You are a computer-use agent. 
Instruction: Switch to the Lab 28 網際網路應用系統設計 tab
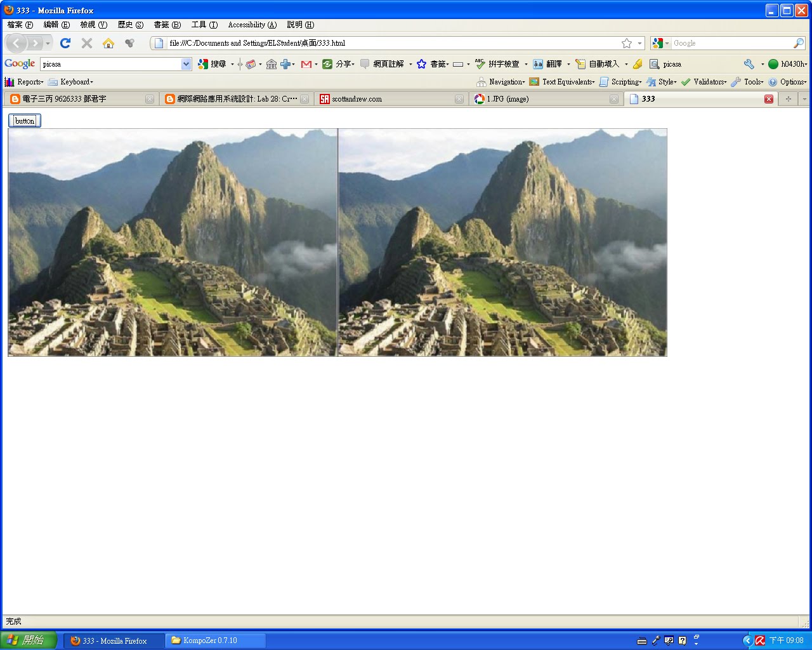(236, 99)
